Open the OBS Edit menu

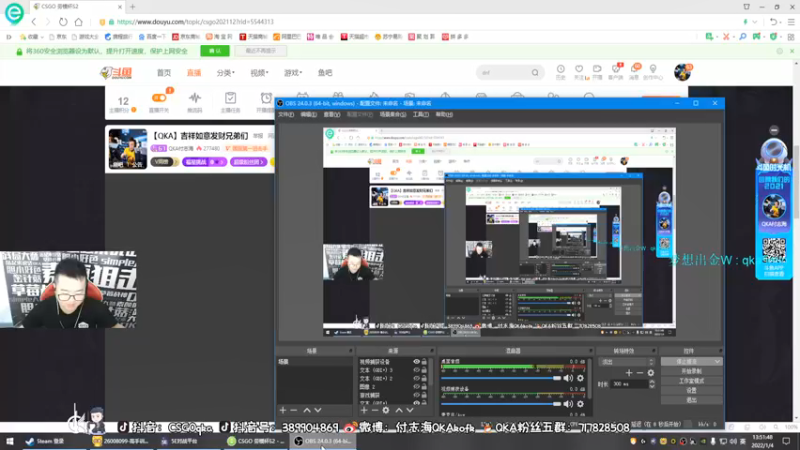[x=309, y=114]
